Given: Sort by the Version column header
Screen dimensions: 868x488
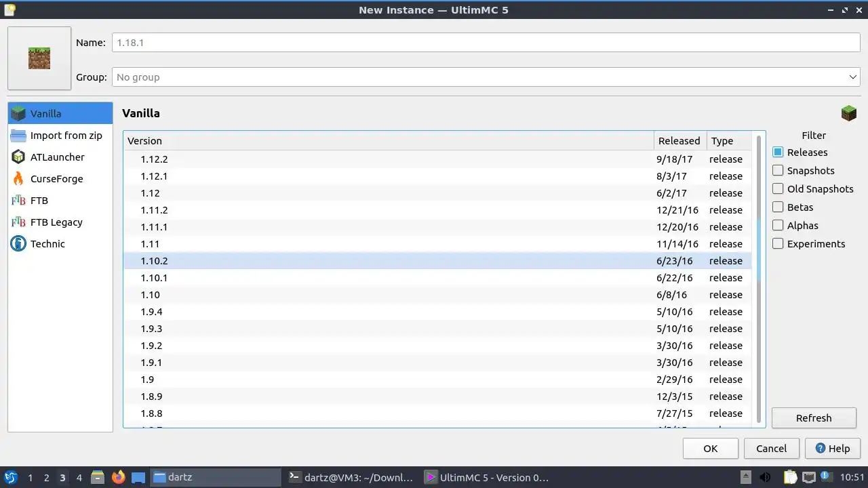Looking at the screenshot, I should [x=389, y=141].
